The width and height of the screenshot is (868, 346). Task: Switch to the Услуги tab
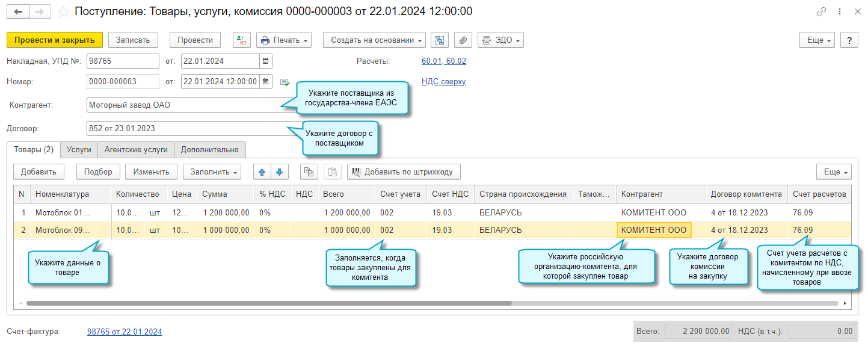79,149
